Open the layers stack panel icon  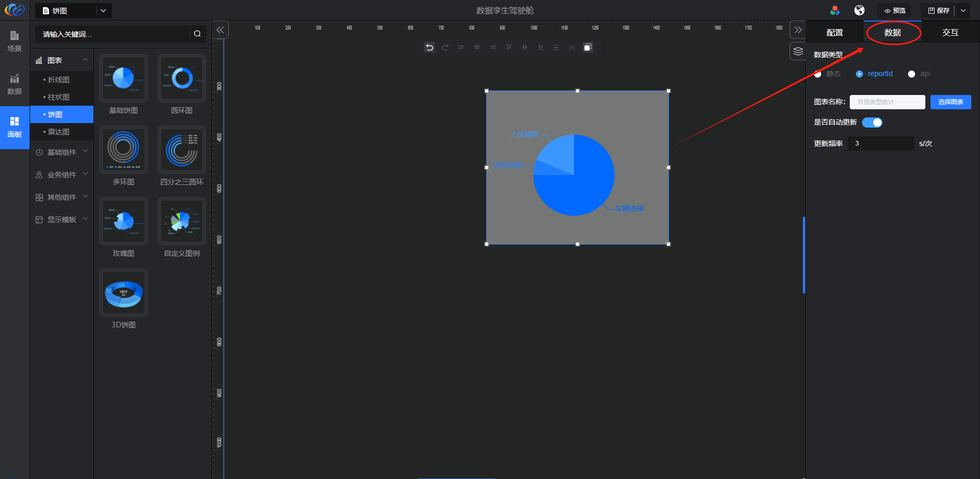click(798, 51)
